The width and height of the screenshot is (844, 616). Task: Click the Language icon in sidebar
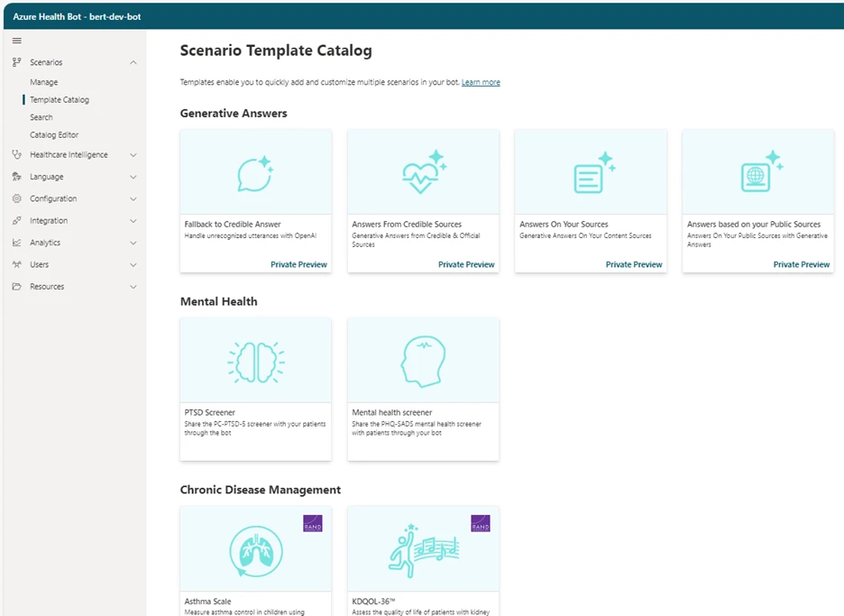click(16, 176)
